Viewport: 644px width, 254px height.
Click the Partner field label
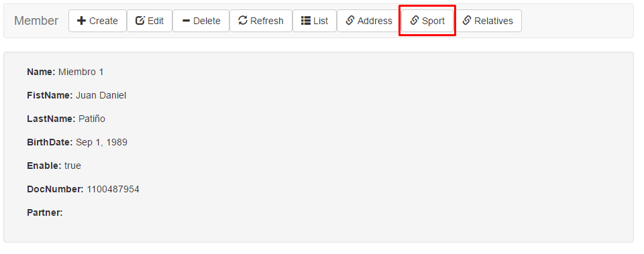[45, 212]
